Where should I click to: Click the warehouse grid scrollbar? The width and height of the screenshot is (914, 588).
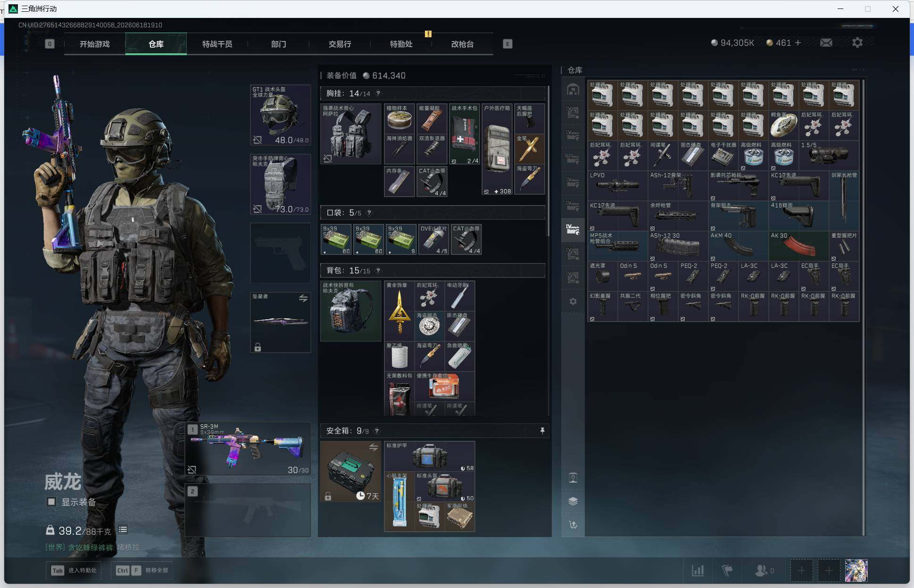point(864,307)
